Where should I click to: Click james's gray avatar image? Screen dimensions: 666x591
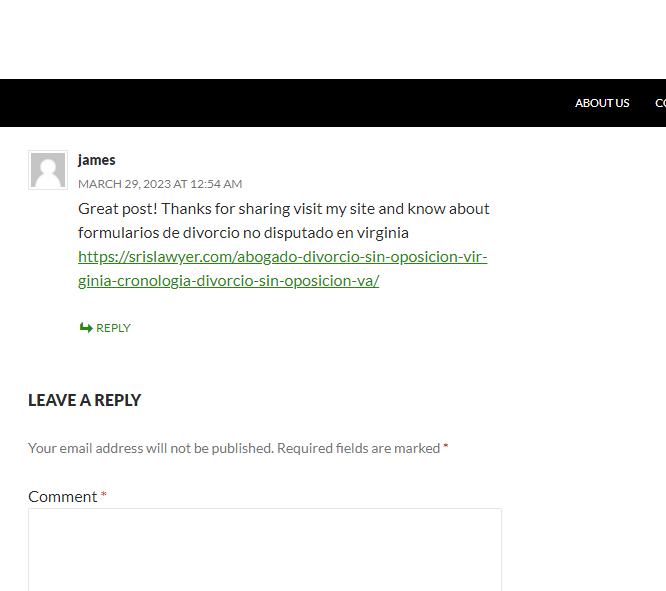[x=48, y=170]
